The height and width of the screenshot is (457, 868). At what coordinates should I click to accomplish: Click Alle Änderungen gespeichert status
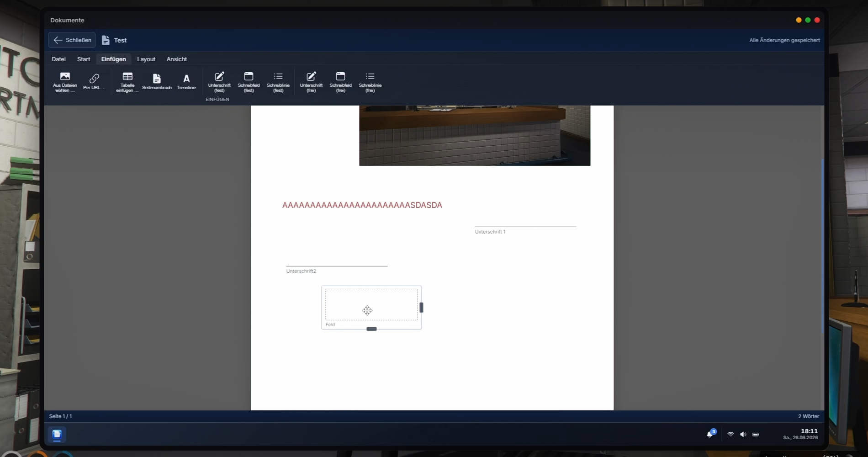(784, 40)
